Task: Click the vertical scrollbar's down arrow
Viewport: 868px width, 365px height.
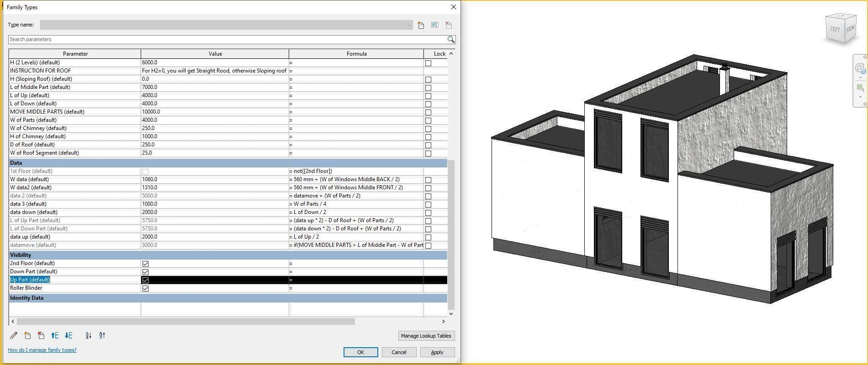Action: 451,313
